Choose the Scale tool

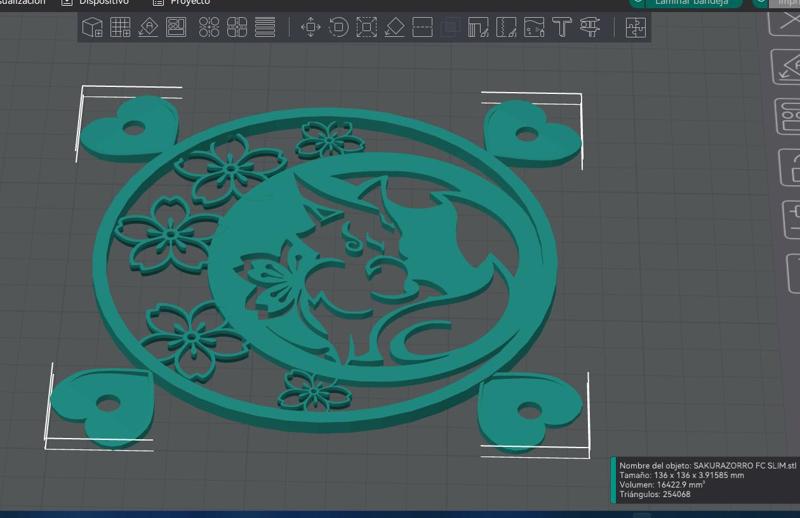[367, 28]
